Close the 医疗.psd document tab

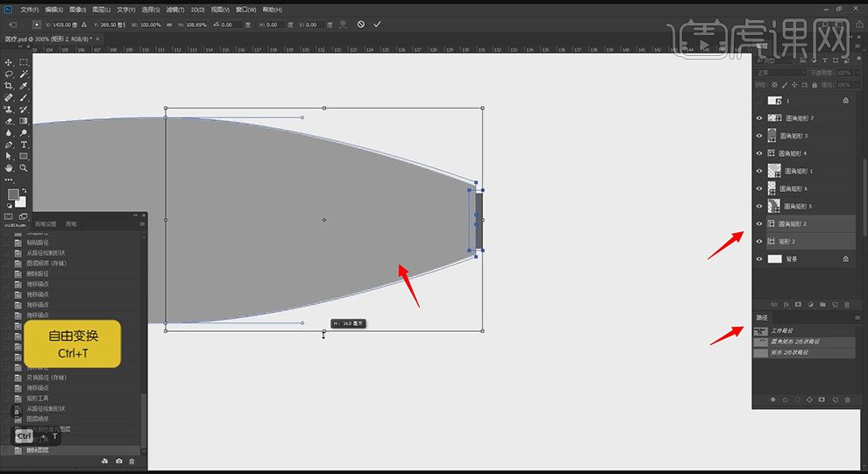click(x=98, y=39)
